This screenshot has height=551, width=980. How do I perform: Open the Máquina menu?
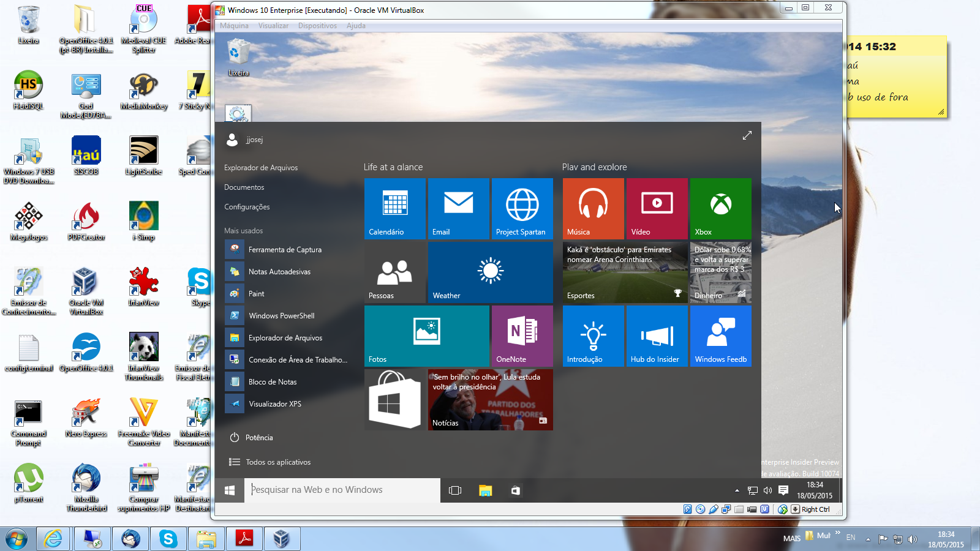point(234,26)
